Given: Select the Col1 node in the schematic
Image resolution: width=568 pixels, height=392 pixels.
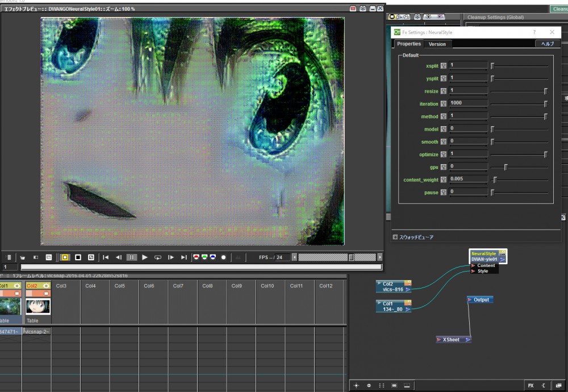Looking at the screenshot, I should [394, 306].
